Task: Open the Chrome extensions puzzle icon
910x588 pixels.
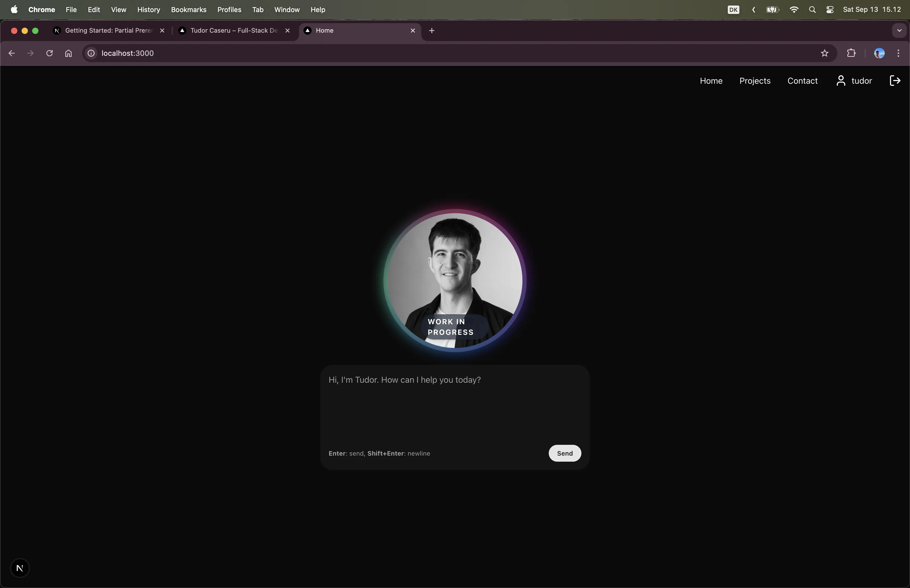Action: (851, 53)
